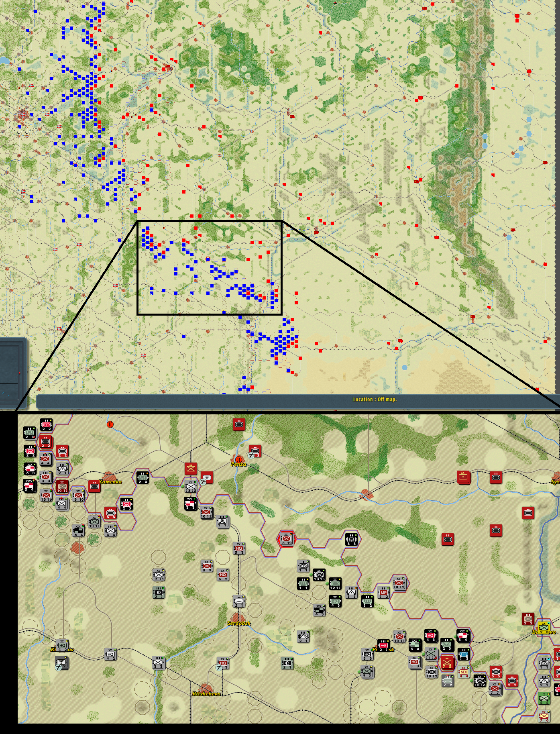
Task: Select the gray infantry counter 7-7
Action: pyautogui.click(x=495, y=689)
